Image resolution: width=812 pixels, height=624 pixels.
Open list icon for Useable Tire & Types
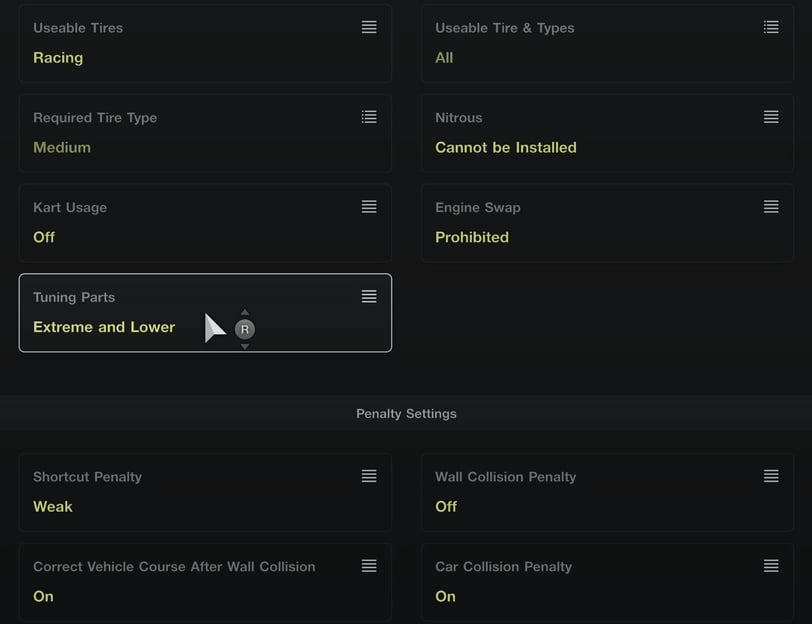pos(771,27)
